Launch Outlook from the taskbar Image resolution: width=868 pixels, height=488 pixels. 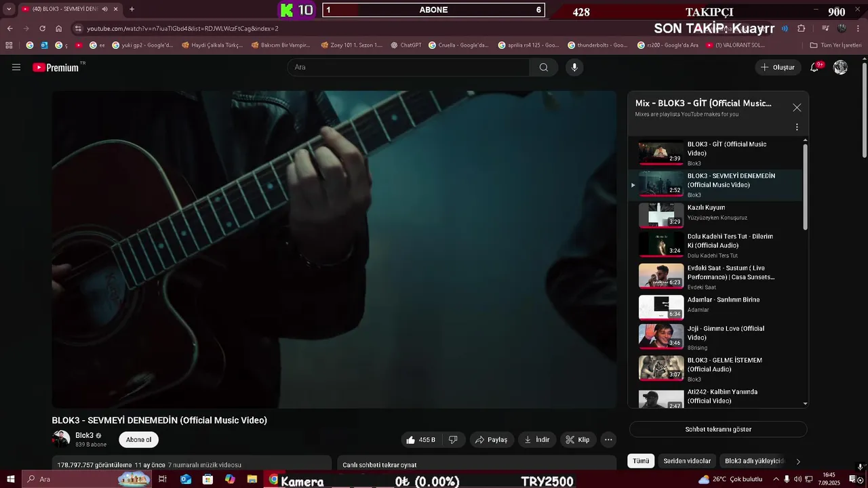185,479
